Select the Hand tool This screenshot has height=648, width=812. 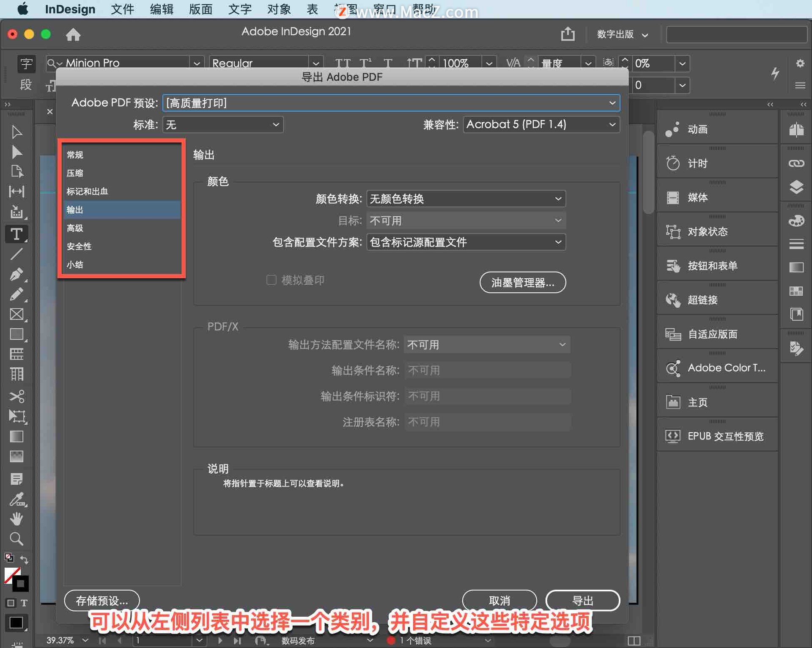point(16,519)
